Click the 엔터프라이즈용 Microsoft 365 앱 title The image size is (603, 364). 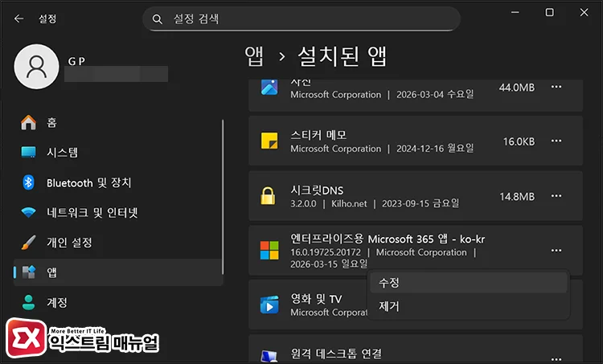pos(388,239)
